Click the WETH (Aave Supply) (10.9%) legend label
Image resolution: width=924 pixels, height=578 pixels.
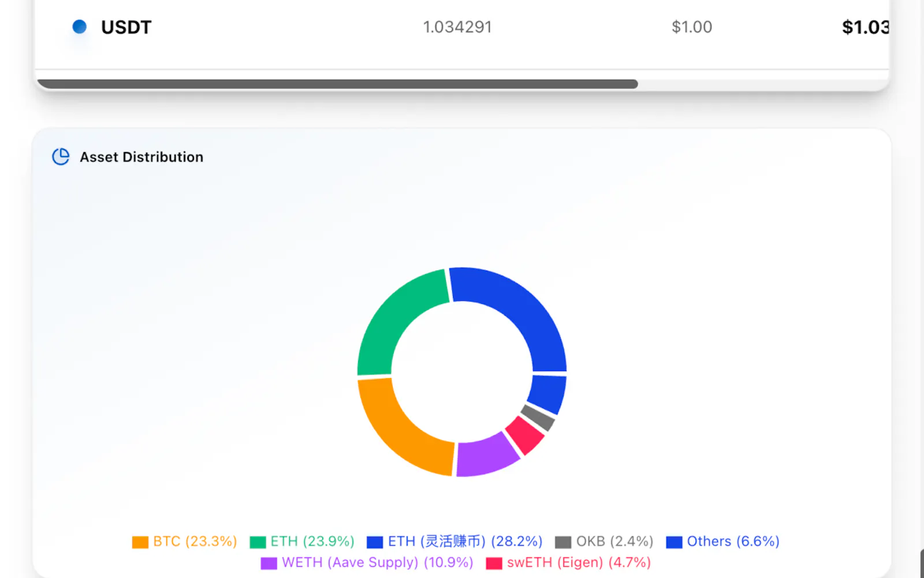(378, 562)
